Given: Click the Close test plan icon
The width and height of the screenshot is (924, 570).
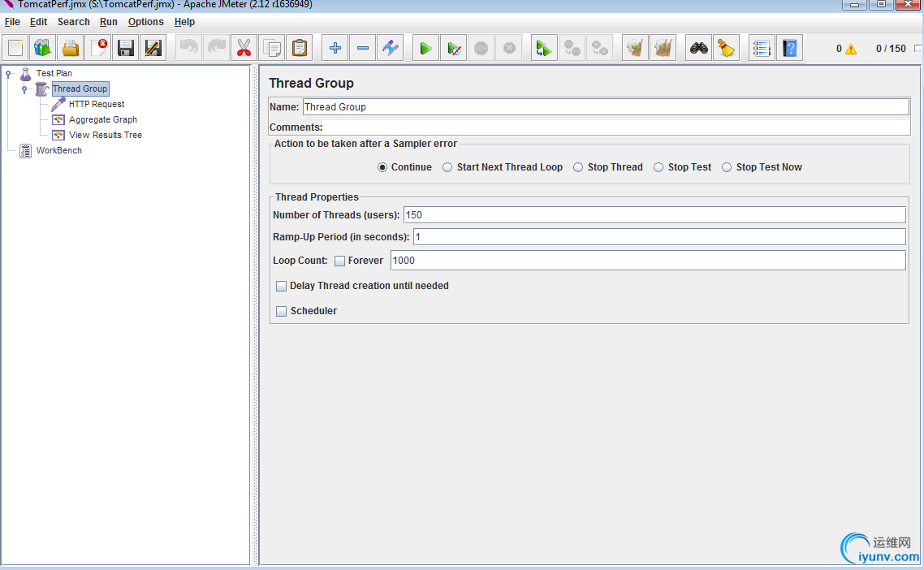Looking at the screenshot, I should pos(97,48).
